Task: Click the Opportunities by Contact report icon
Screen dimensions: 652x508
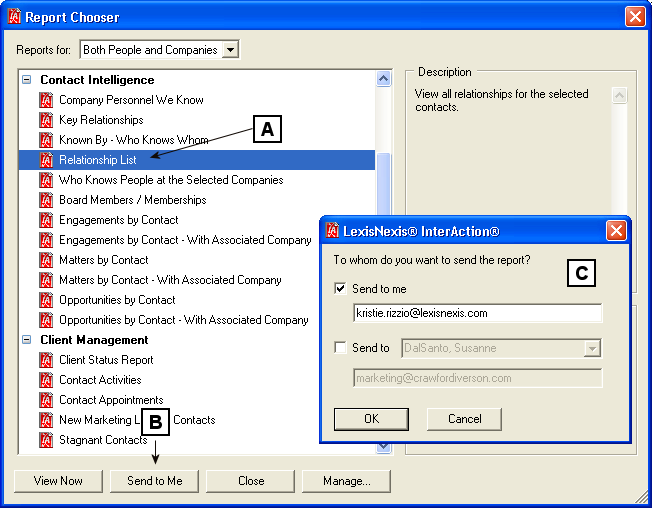Action: [46, 300]
